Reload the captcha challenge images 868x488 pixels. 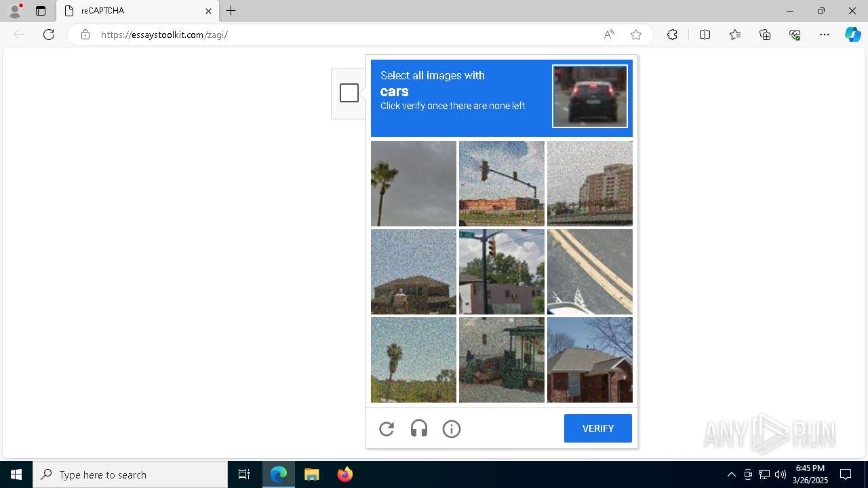(x=387, y=428)
